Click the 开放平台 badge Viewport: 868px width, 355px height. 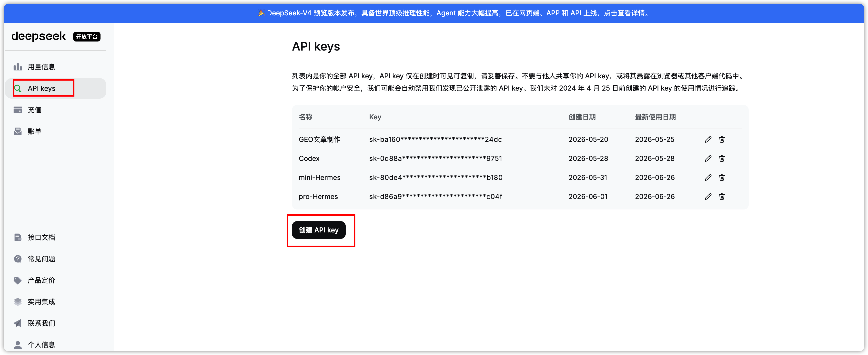pyautogui.click(x=87, y=36)
